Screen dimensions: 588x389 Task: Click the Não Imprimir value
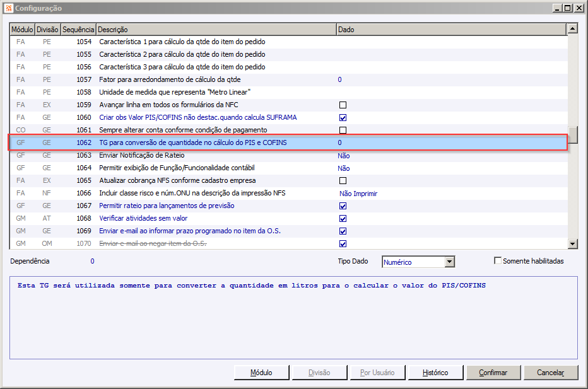point(358,194)
